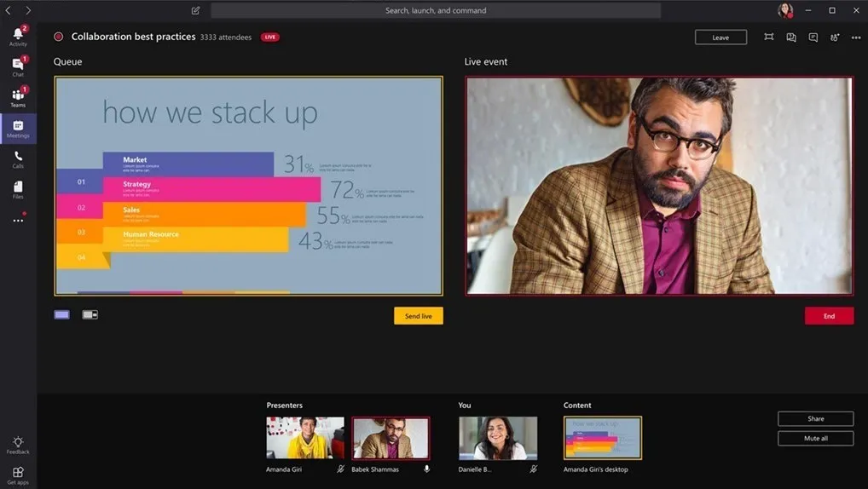Open the Activity feed
Image resolution: width=868 pixels, height=489 pixels.
(x=18, y=36)
